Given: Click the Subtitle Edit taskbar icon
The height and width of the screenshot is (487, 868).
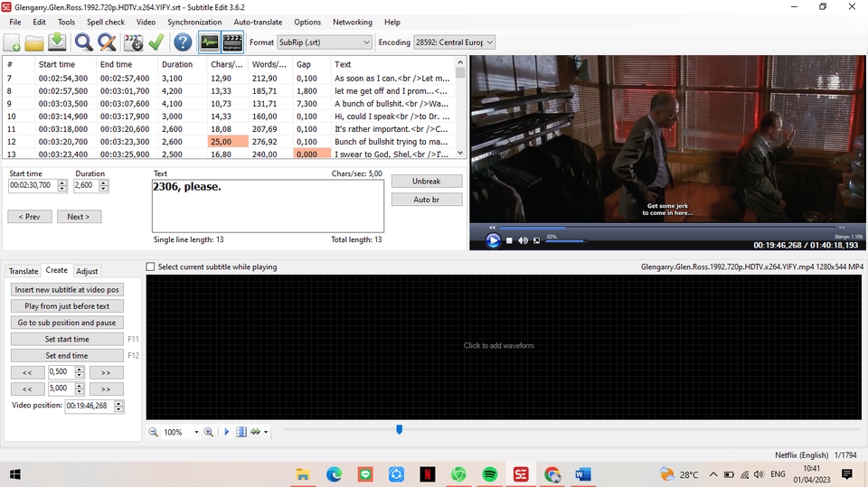Looking at the screenshot, I should coord(521,474).
